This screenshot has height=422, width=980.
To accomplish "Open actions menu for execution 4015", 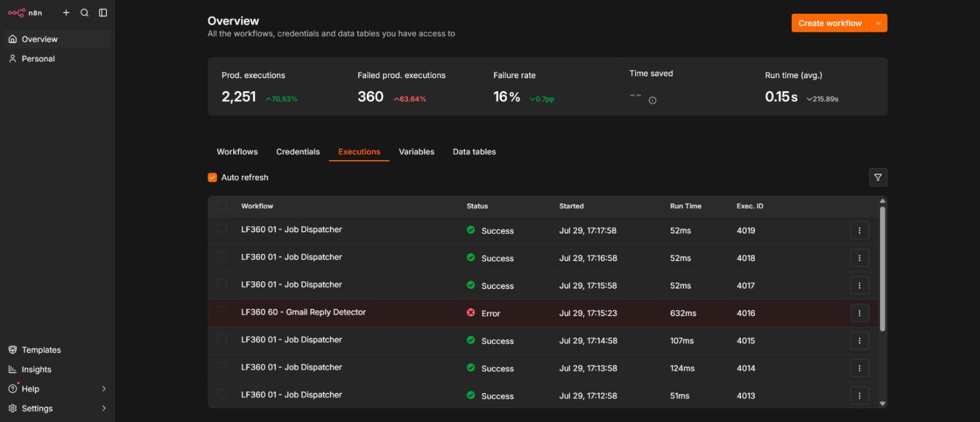I will click(859, 341).
